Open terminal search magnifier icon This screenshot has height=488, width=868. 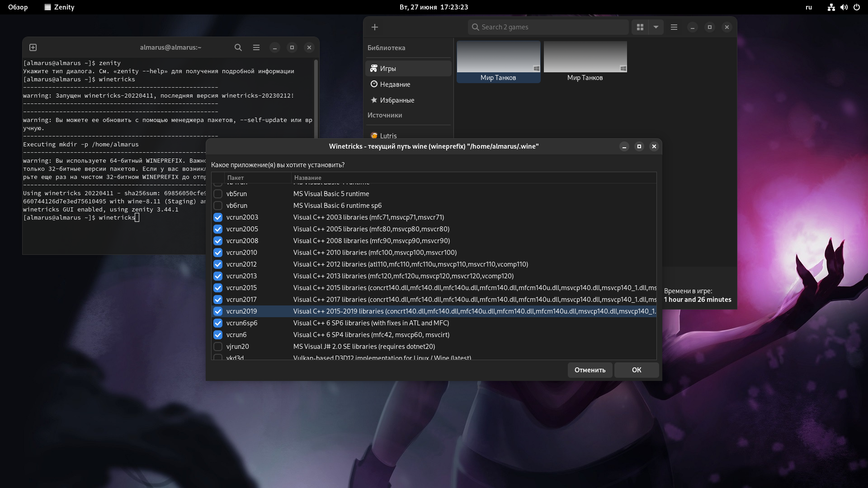tap(238, 47)
